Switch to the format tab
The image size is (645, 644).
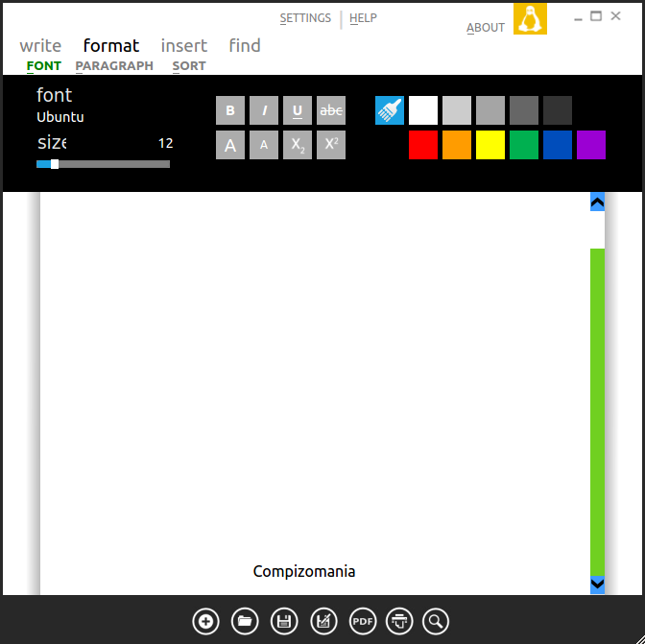coord(111,46)
